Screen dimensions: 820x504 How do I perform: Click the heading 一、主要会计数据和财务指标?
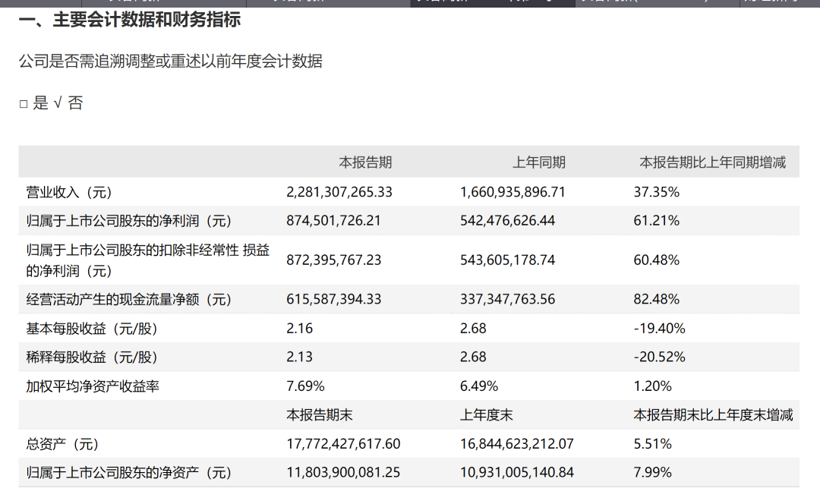point(129,20)
